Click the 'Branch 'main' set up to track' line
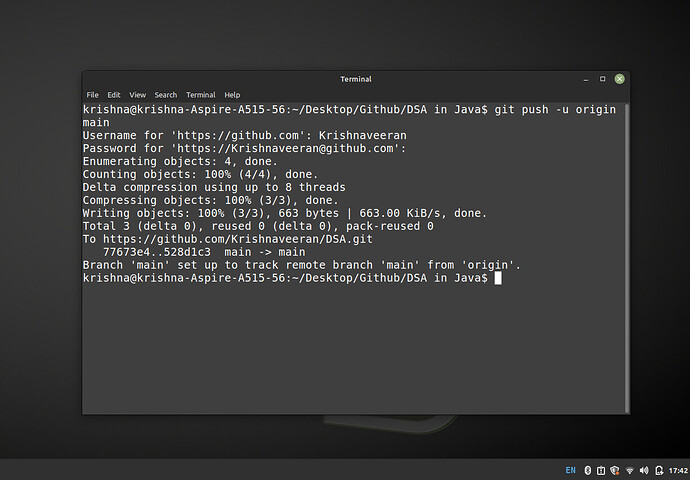Screen dimensions: 690x480 pyautogui.click(x=302, y=265)
